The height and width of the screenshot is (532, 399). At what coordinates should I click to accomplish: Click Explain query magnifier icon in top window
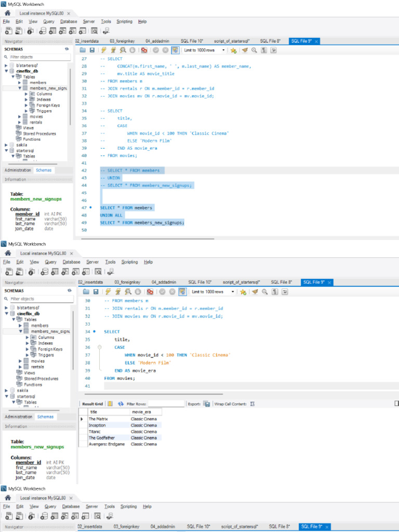point(123,50)
